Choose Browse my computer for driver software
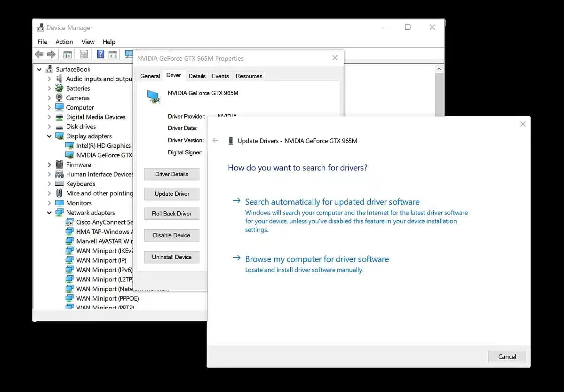Viewport: 564px width, 392px height. tap(317, 259)
